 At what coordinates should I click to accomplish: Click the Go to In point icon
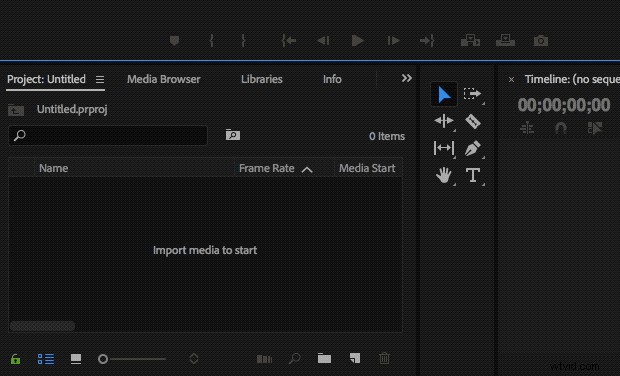coord(289,40)
